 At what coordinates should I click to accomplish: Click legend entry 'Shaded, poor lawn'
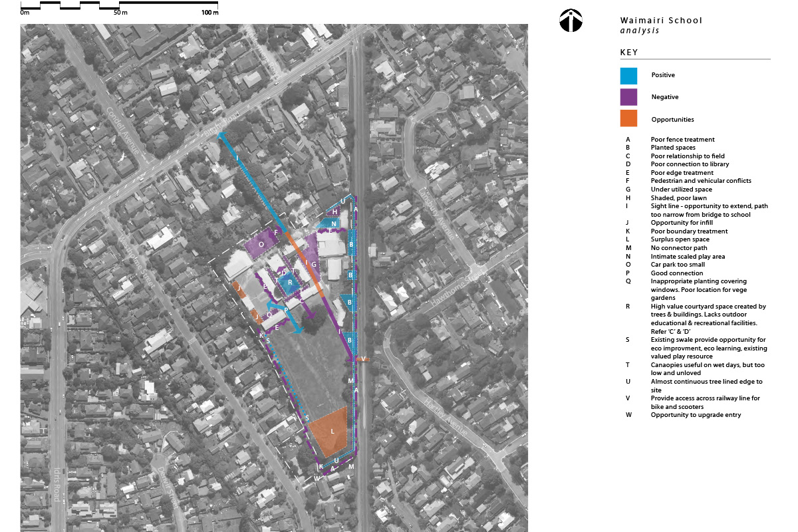[x=678, y=198]
